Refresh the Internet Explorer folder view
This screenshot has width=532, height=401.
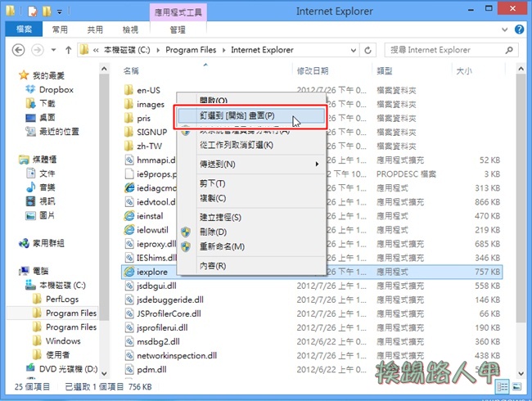pos(367,50)
